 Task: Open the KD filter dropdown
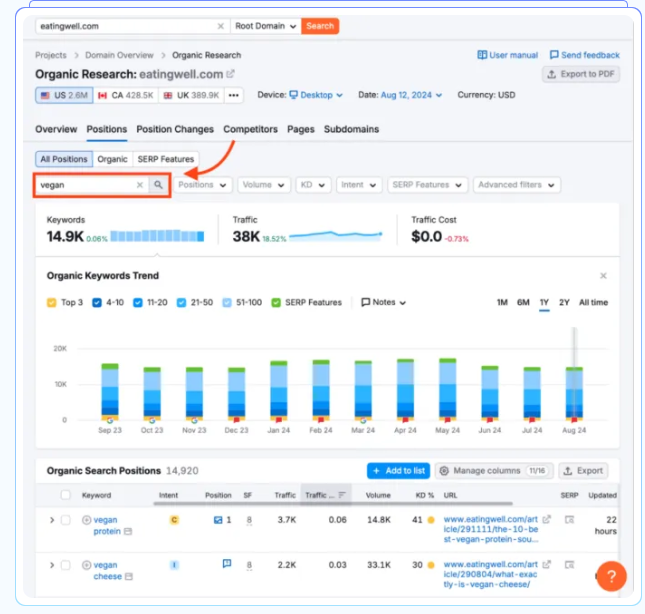pos(313,185)
